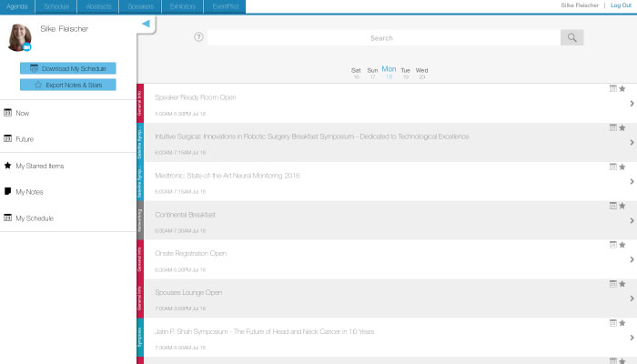Open Spouses Lounge Open details chevron
637x364 pixels.
tap(632, 298)
